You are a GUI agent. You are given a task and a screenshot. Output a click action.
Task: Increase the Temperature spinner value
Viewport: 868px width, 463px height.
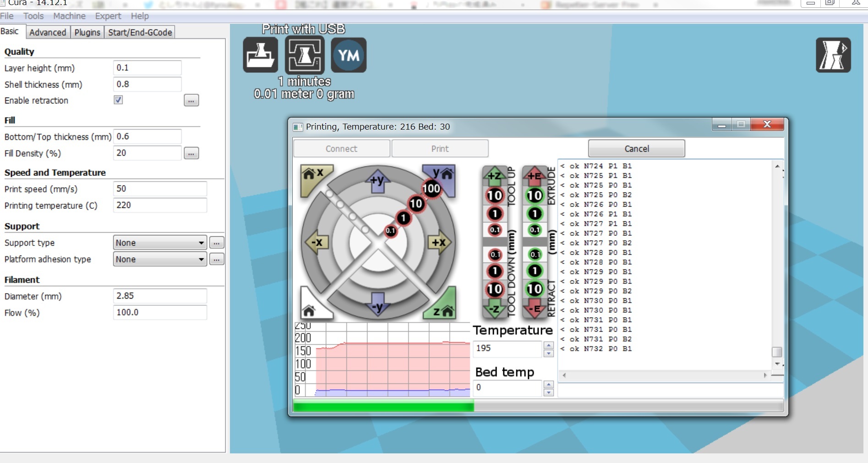[549, 345]
